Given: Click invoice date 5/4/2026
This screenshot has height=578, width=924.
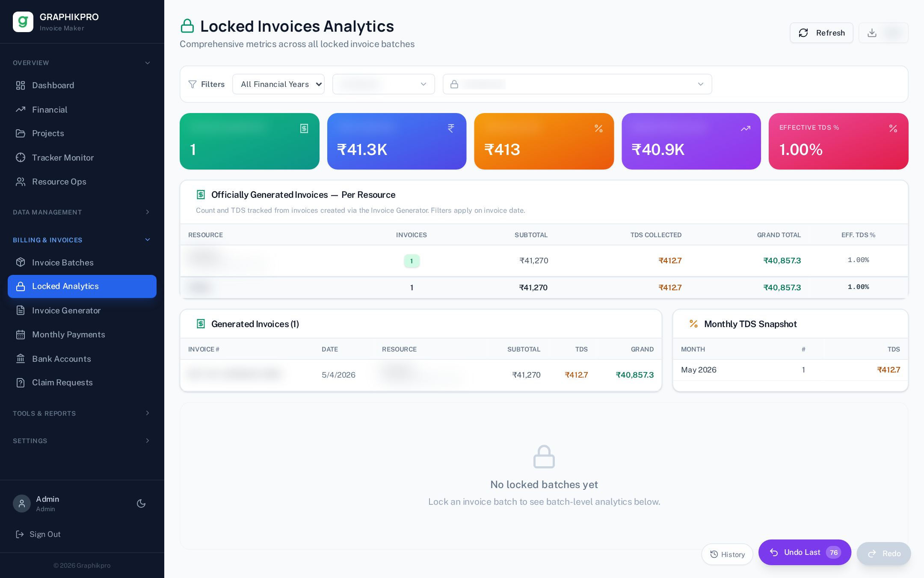Looking at the screenshot, I should 338,375.
